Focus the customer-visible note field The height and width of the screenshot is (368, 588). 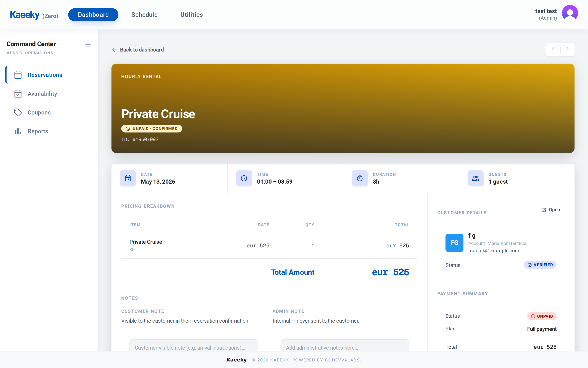point(193,346)
